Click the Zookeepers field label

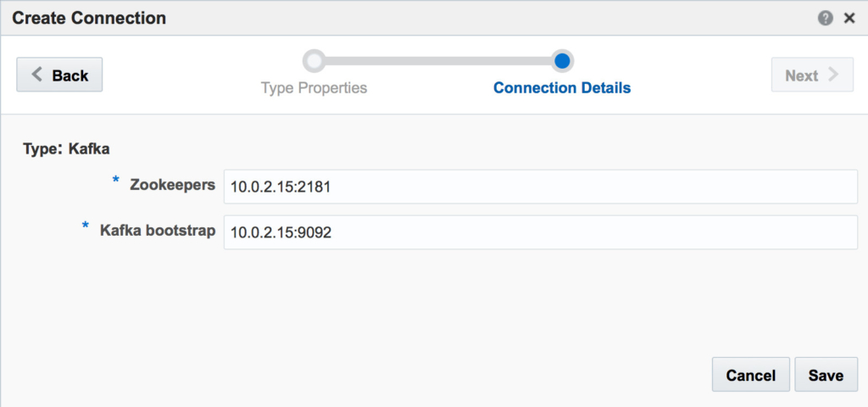(173, 185)
